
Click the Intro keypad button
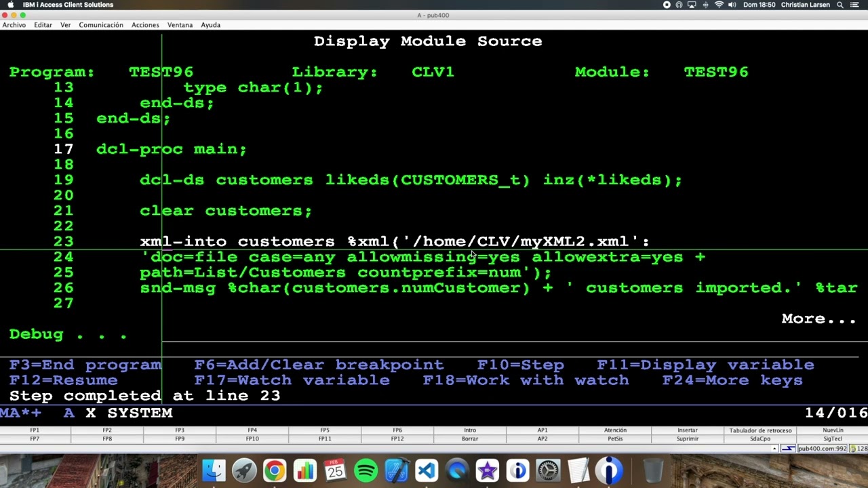(x=470, y=430)
